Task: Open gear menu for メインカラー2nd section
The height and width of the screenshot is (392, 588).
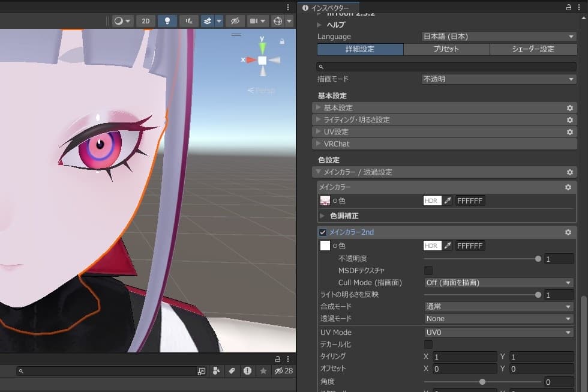Action: tap(568, 232)
